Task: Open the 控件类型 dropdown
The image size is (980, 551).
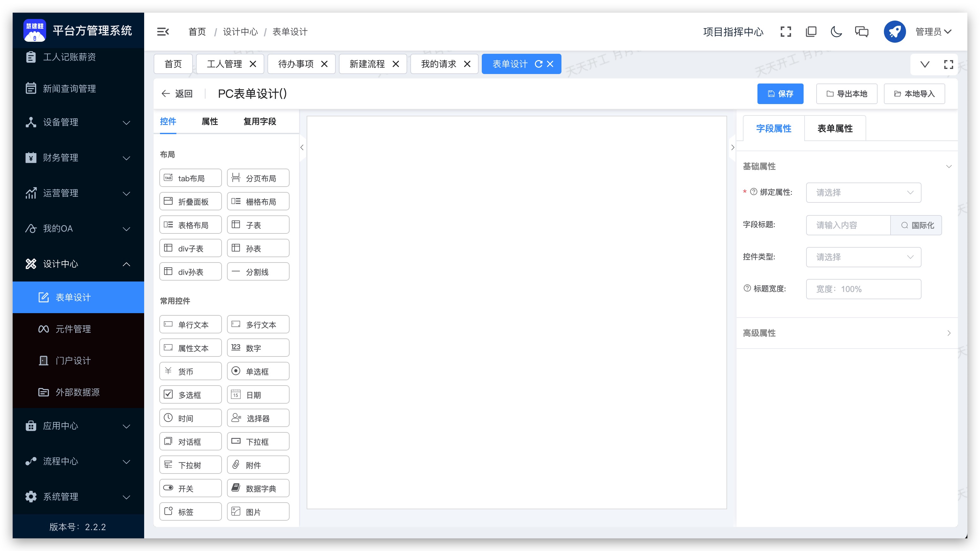Action: pos(863,257)
